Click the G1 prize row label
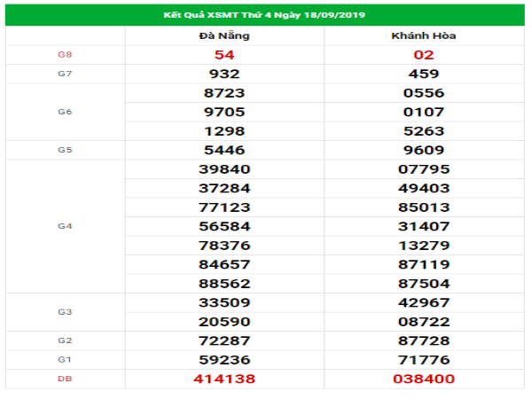 [x=65, y=360]
